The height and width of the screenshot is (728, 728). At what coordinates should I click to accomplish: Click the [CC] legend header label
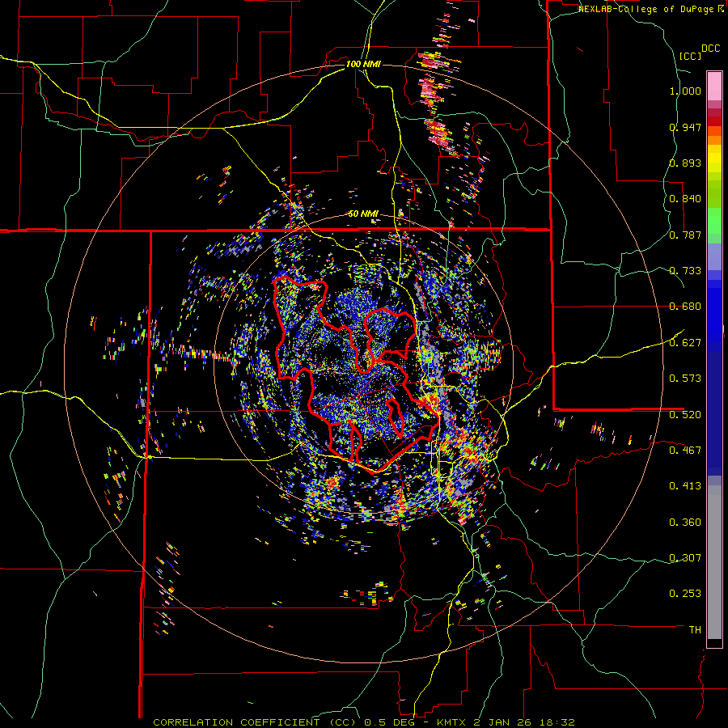(690, 56)
